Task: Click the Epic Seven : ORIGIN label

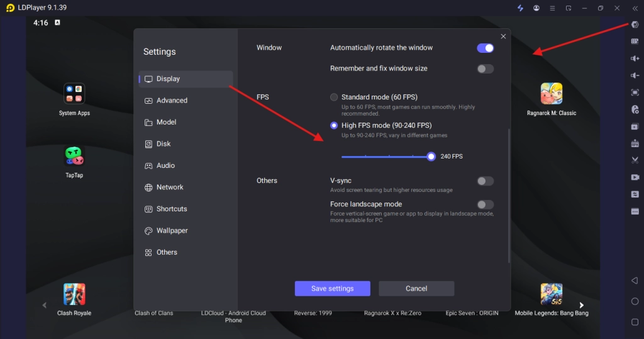Action: [x=472, y=313]
